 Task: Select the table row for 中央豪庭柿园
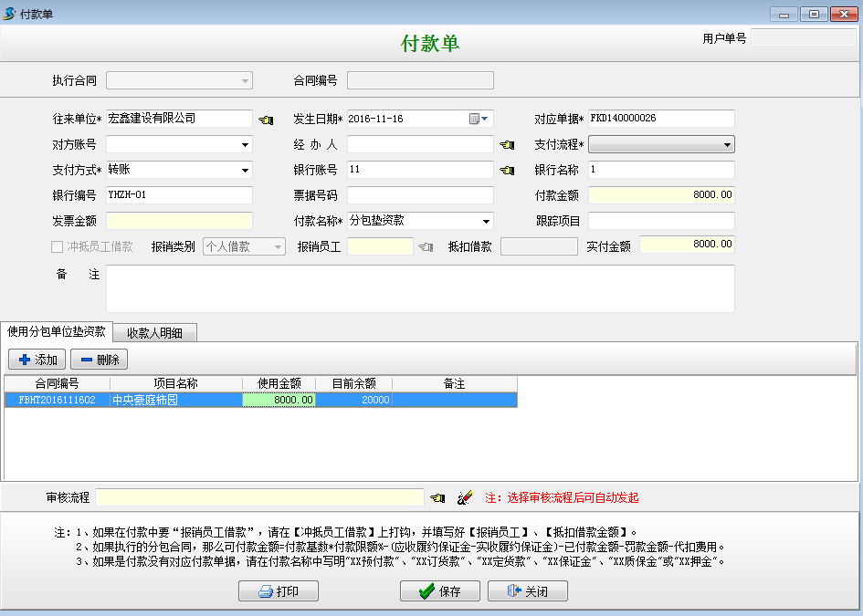[x=174, y=400]
